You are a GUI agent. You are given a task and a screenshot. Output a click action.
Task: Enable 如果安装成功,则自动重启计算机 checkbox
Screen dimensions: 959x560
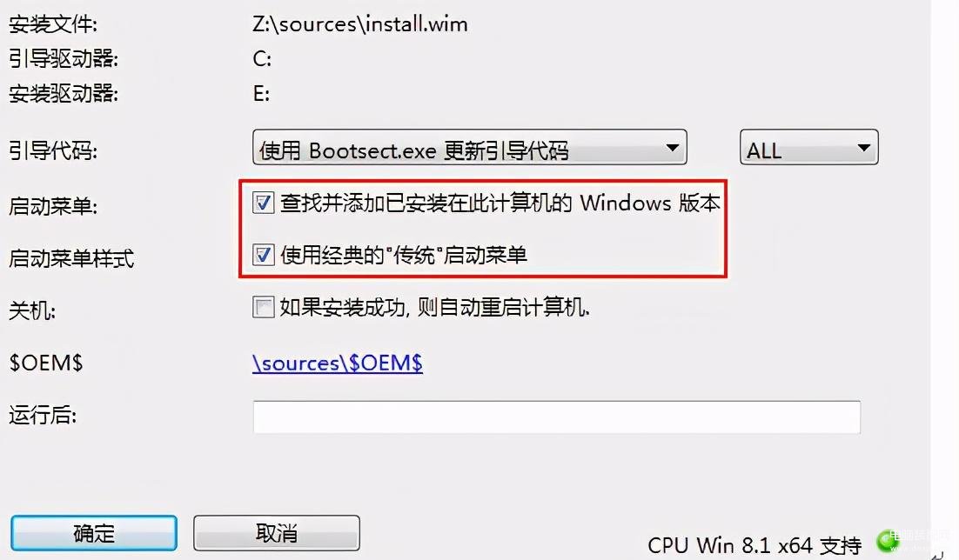coord(264,306)
